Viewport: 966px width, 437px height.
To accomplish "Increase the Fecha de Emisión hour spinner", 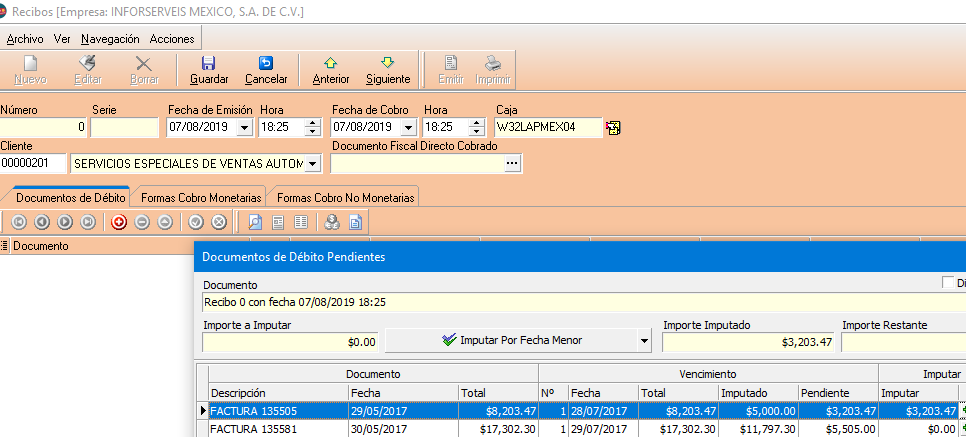I will (x=313, y=123).
